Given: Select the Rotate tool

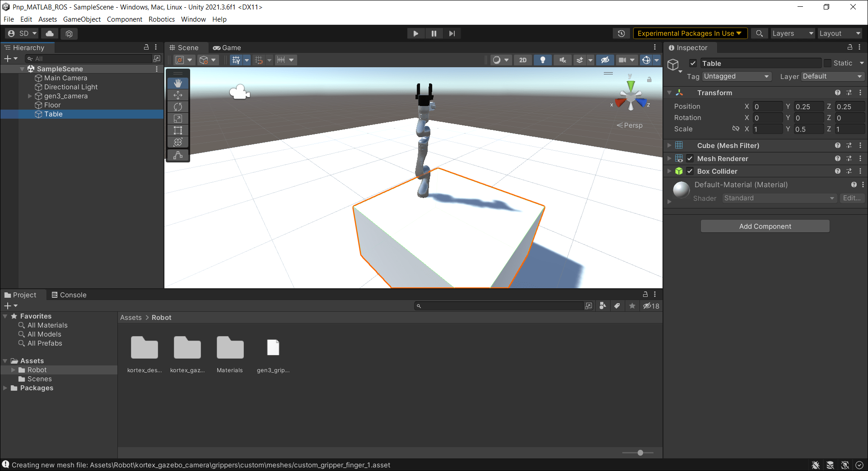Looking at the screenshot, I should pos(177,106).
